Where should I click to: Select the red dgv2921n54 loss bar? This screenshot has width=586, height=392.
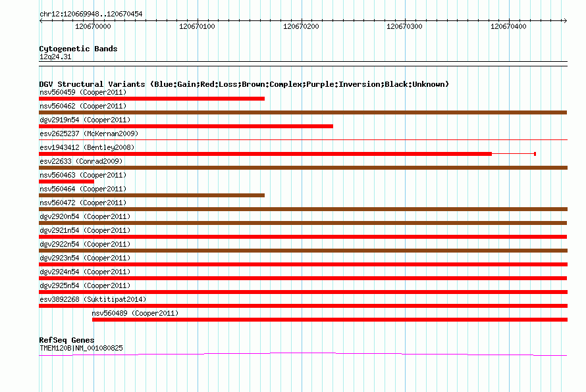click(303, 237)
